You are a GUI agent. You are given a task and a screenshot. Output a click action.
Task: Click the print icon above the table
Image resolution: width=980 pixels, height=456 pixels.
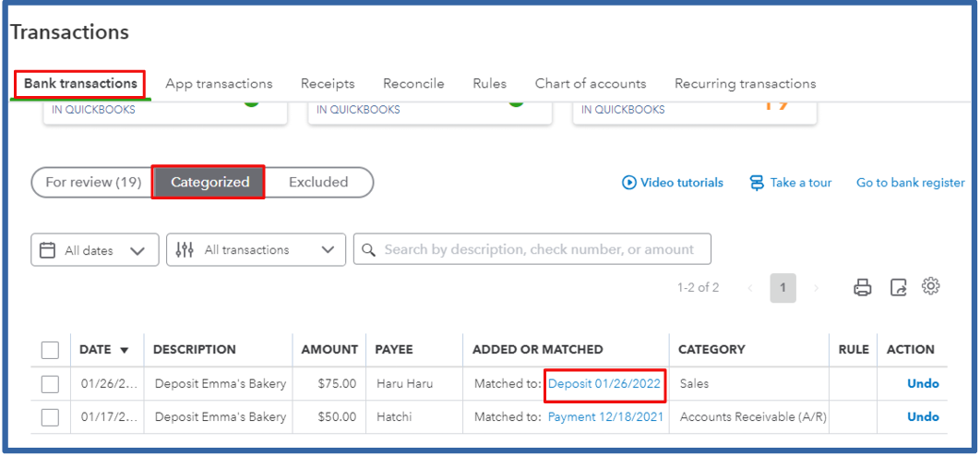863,288
